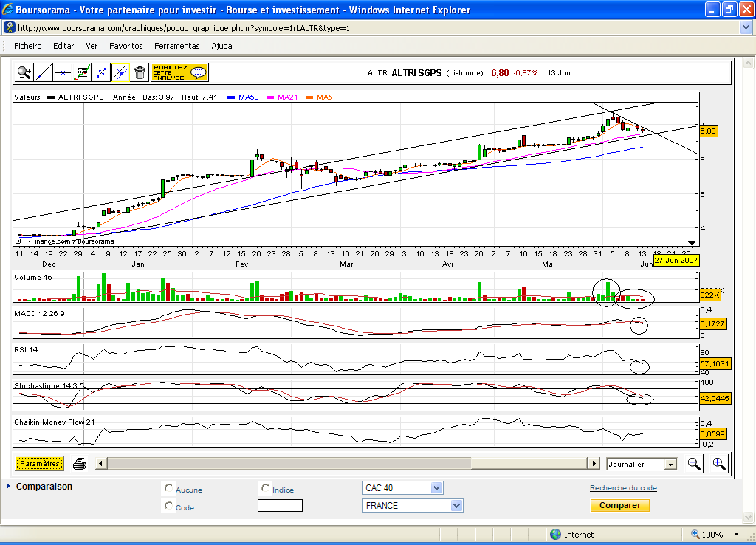Click the chart horizontal scrollbar thumb

pos(289,464)
